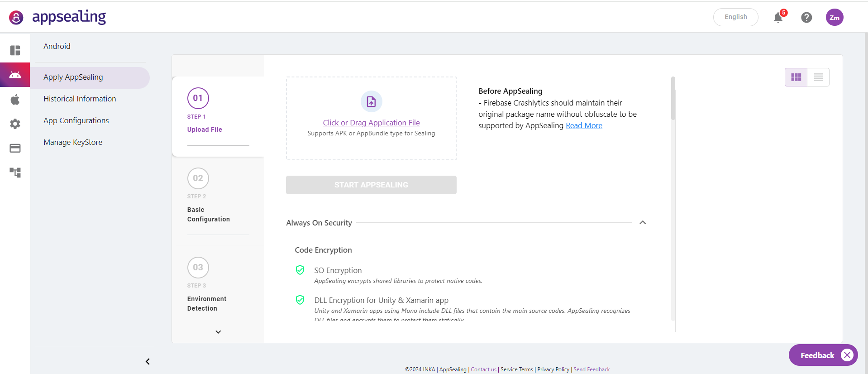Click the Android heading in sidebar
This screenshot has height=374, width=868.
coord(57,46)
